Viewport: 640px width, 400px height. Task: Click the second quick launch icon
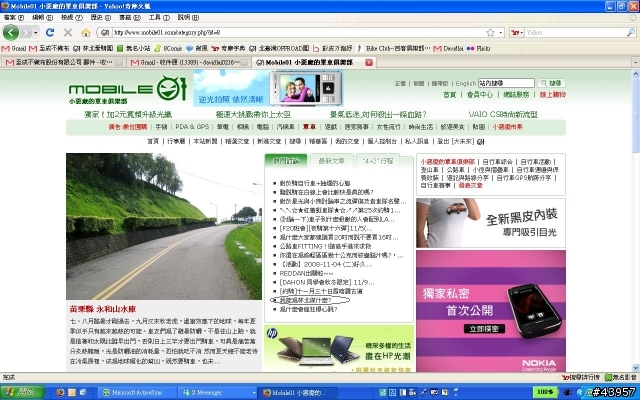(x=72, y=392)
